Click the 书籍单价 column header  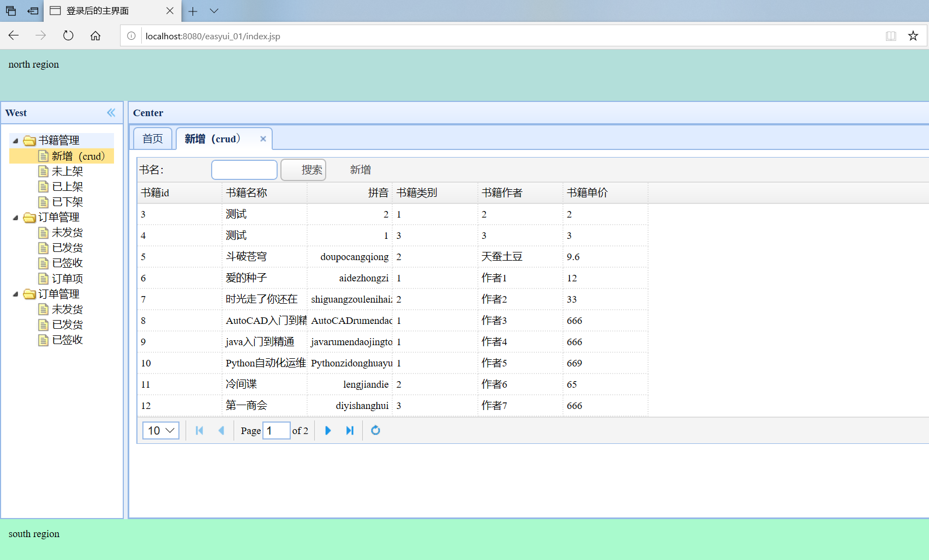[x=605, y=193]
